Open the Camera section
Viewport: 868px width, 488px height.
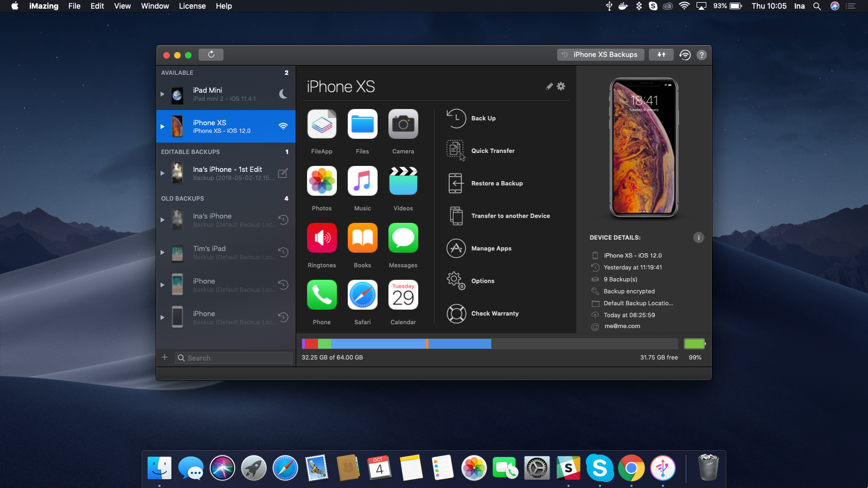403,124
